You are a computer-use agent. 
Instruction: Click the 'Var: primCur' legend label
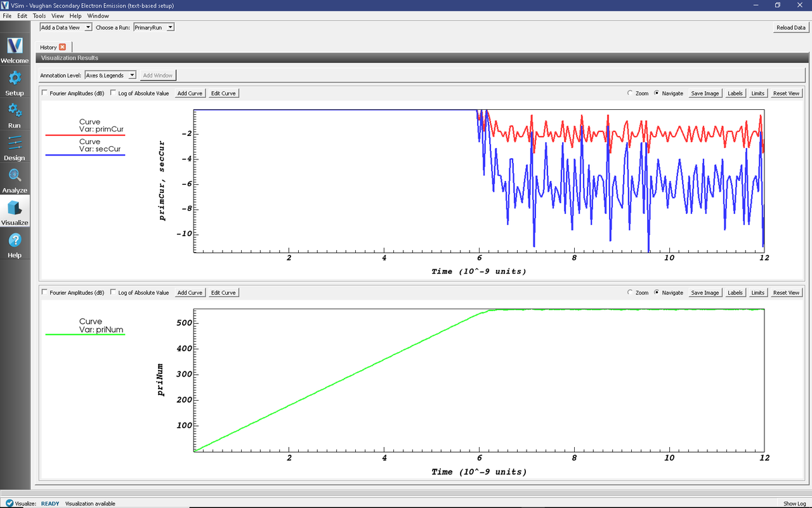point(101,129)
